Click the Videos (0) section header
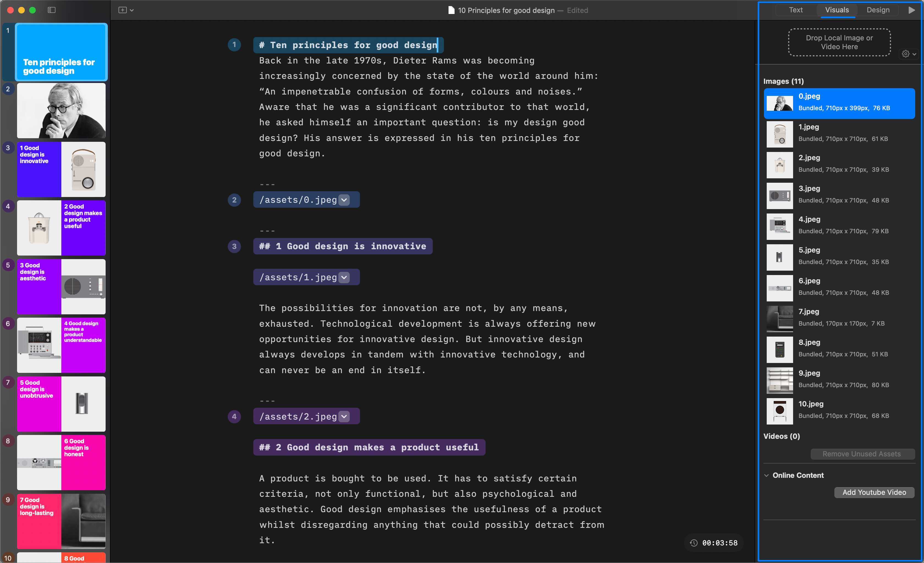Viewport: 924px width, 563px height. pos(782,436)
